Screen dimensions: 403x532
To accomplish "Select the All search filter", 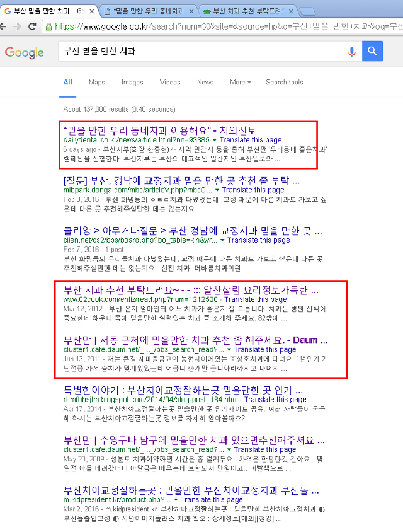I will tap(68, 82).
